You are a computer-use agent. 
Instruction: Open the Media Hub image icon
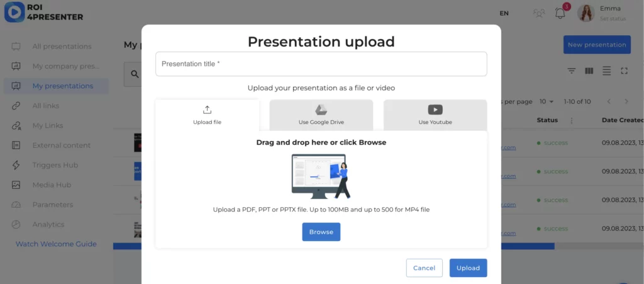[x=16, y=185]
